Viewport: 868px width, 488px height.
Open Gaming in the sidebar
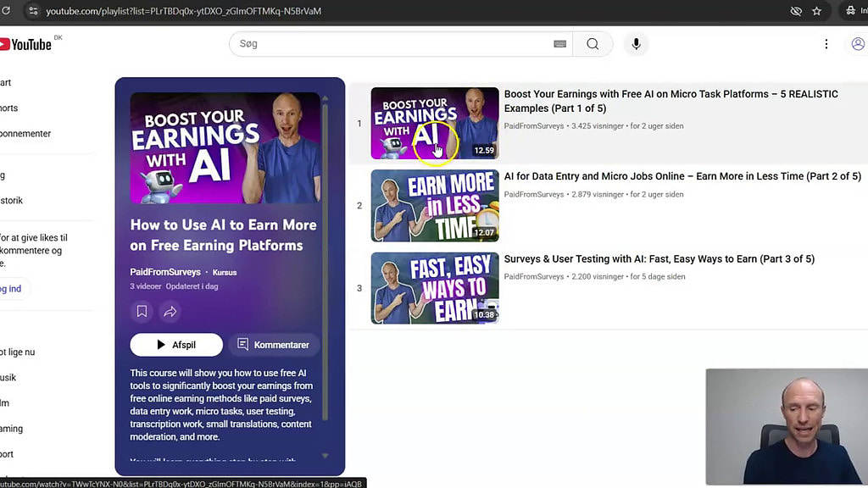[x=12, y=428]
